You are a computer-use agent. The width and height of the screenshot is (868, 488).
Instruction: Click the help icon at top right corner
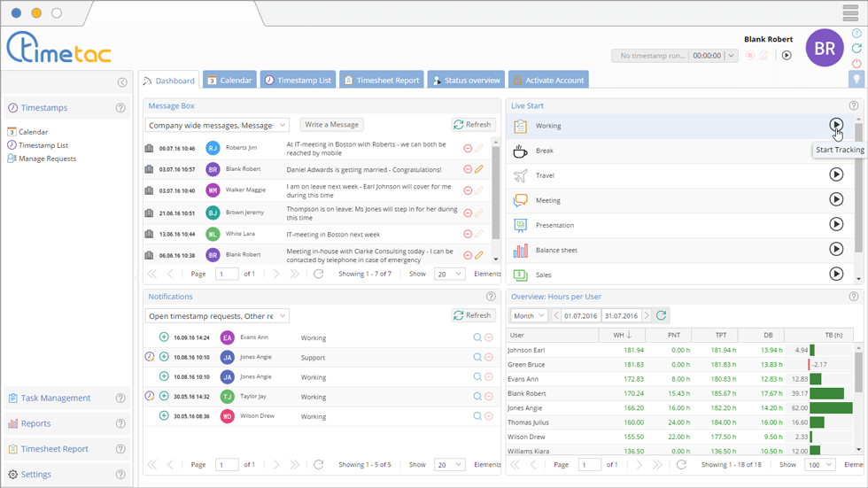(856, 33)
